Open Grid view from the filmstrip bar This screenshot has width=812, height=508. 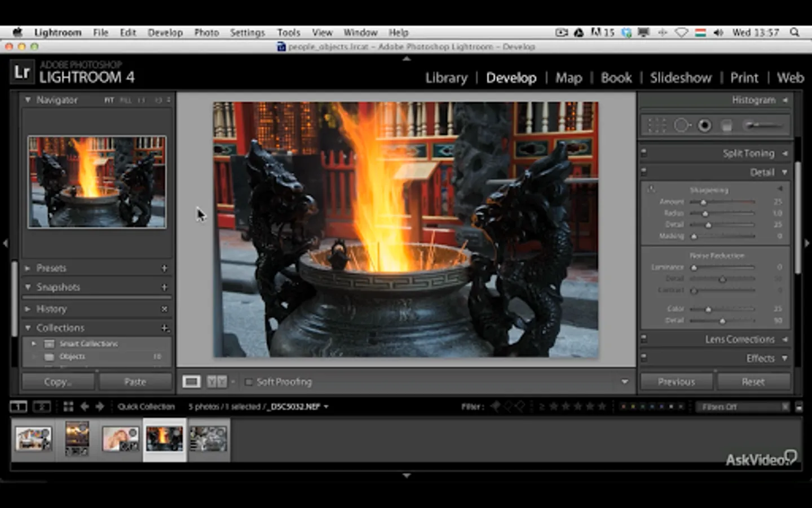(x=68, y=406)
